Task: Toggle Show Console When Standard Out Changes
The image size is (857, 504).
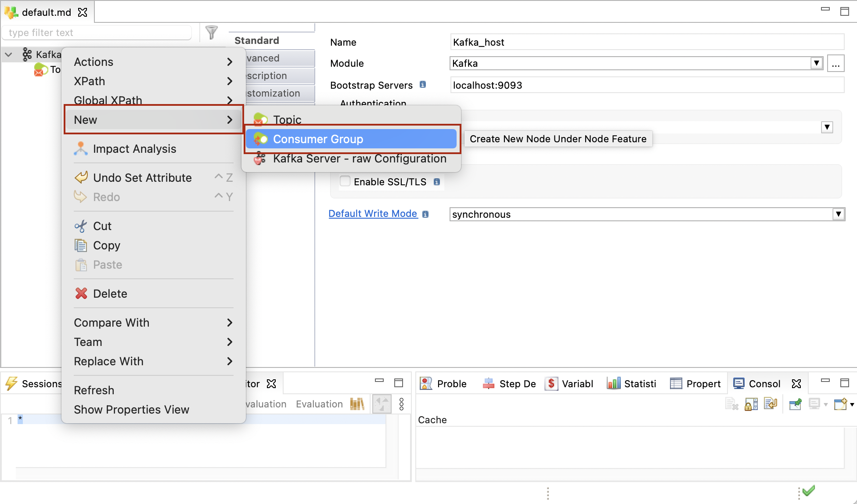Action: click(771, 404)
